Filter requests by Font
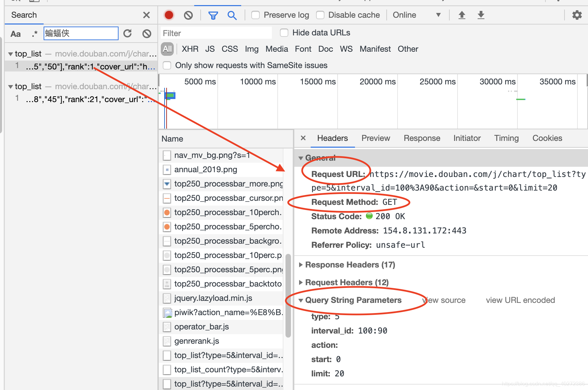 point(303,49)
